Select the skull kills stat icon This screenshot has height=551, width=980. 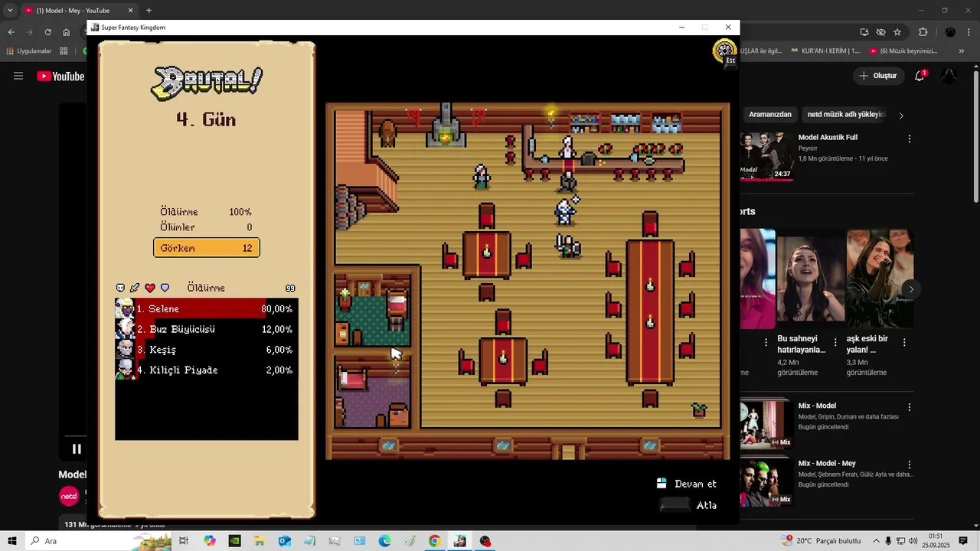tap(120, 288)
